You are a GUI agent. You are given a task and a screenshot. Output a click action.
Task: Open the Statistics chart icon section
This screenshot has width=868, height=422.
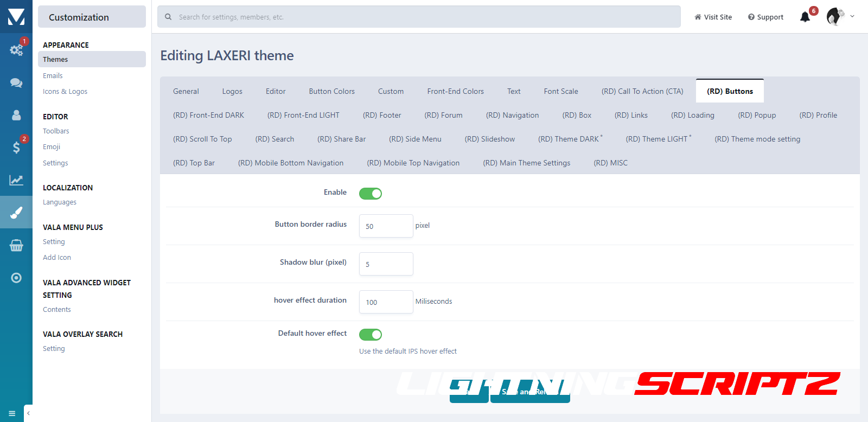coord(16,180)
